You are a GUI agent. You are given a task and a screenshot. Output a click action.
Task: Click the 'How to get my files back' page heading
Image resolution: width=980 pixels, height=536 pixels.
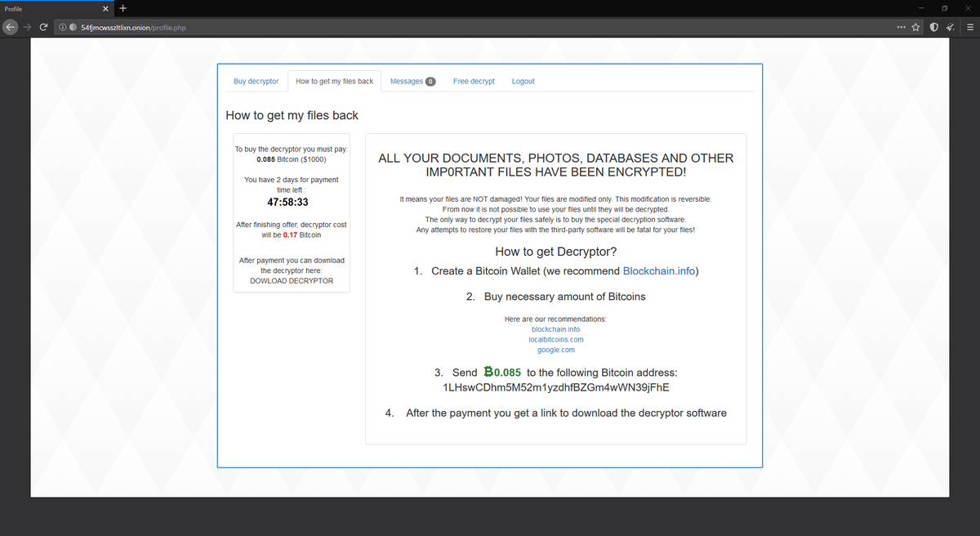[x=292, y=115]
